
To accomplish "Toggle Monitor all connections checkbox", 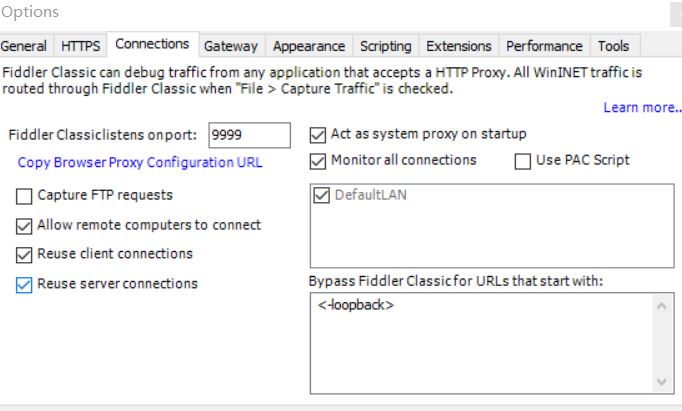I will pyautogui.click(x=319, y=161).
